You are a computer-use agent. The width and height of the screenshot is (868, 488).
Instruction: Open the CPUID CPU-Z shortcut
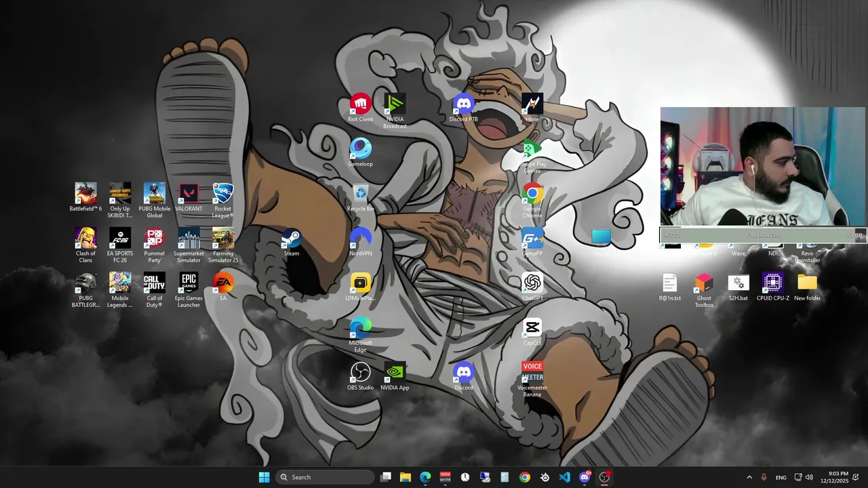coord(773,287)
